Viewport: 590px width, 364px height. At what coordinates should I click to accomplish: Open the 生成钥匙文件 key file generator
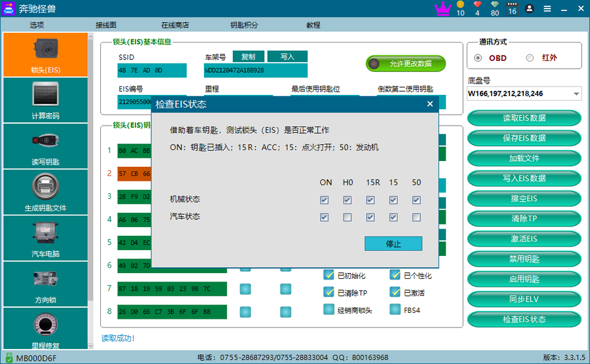tap(45, 192)
